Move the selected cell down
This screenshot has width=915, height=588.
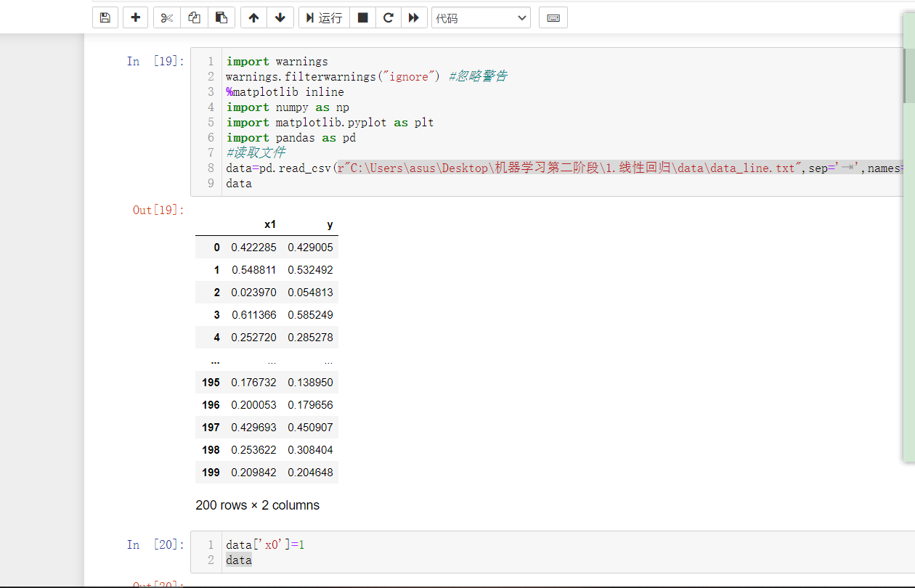pyautogui.click(x=280, y=17)
